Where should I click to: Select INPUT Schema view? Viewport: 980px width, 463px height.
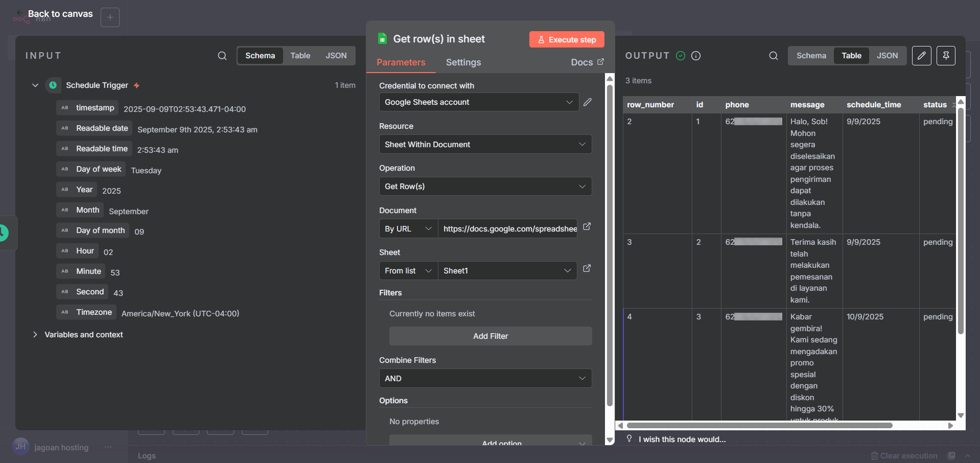[260, 56]
